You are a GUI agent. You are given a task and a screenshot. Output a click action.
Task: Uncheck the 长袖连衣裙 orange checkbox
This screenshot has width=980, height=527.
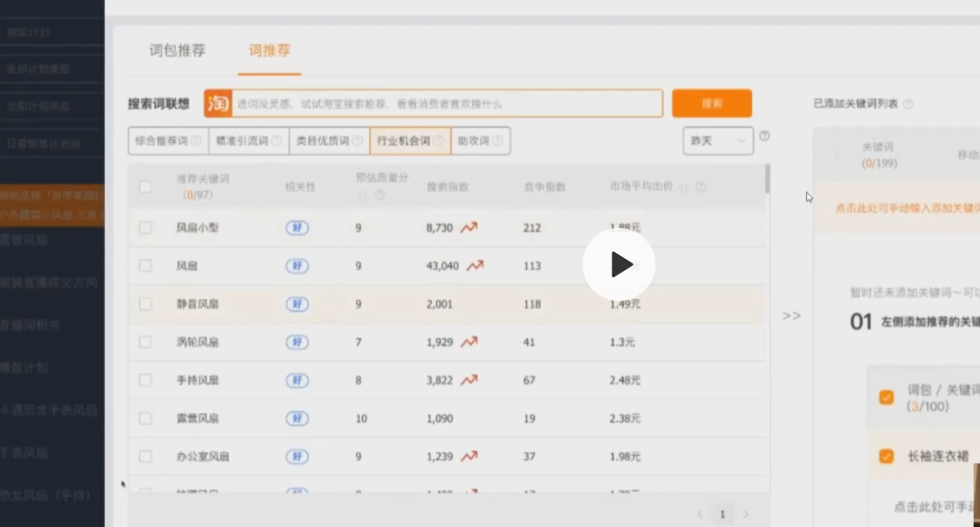click(x=885, y=456)
